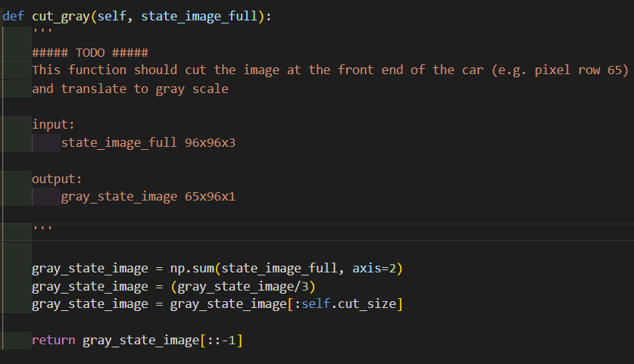Click the 'self' parameter in the function signature
The image size is (634, 364).
111,16
